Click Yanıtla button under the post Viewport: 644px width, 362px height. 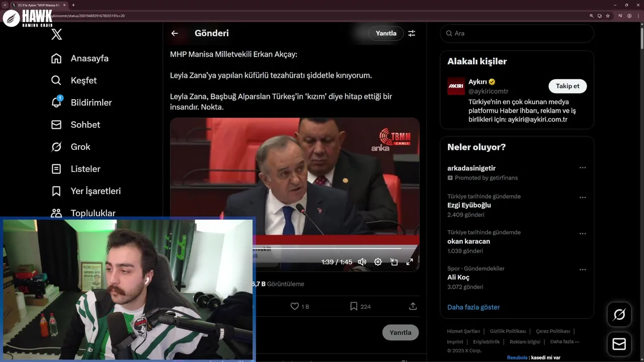click(x=400, y=332)
